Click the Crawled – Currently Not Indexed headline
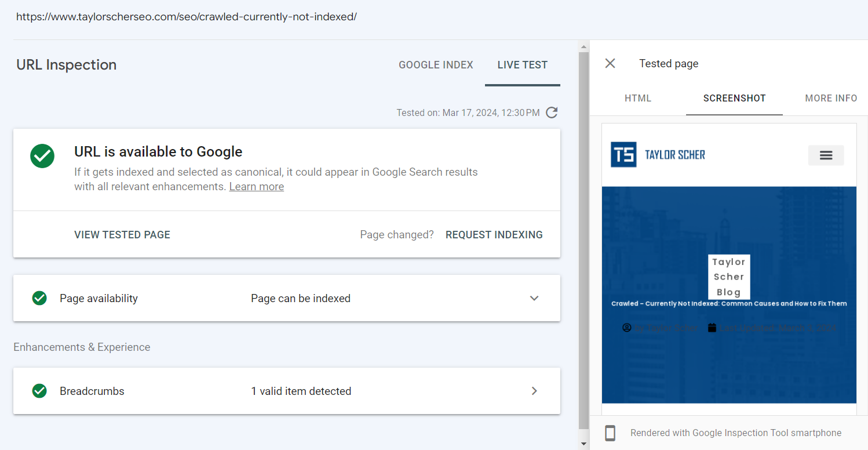 (729, 303)
